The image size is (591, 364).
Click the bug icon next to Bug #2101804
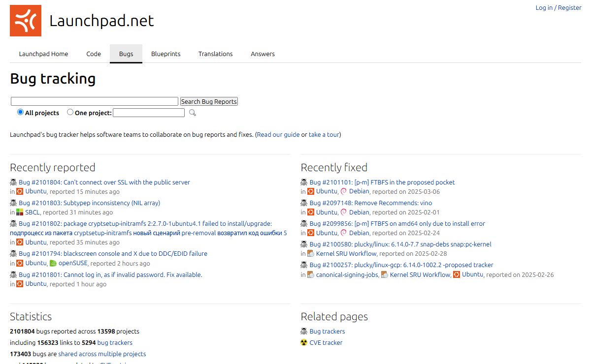click(13, 182)
